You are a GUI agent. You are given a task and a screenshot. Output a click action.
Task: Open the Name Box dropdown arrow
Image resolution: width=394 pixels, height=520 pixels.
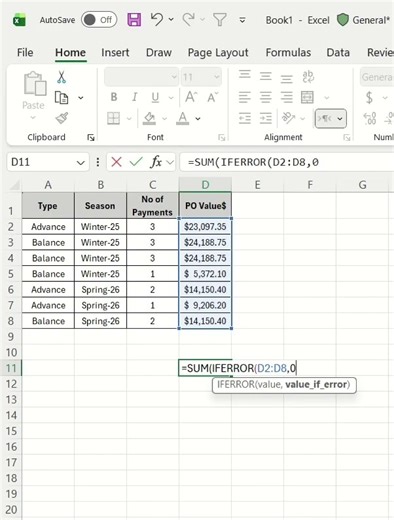[80, 163]
